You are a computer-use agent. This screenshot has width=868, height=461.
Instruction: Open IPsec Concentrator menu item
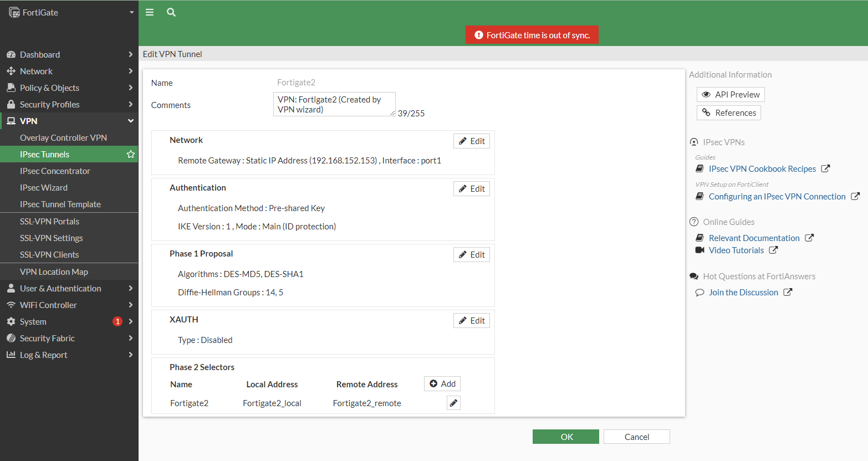tap(69, 171)
